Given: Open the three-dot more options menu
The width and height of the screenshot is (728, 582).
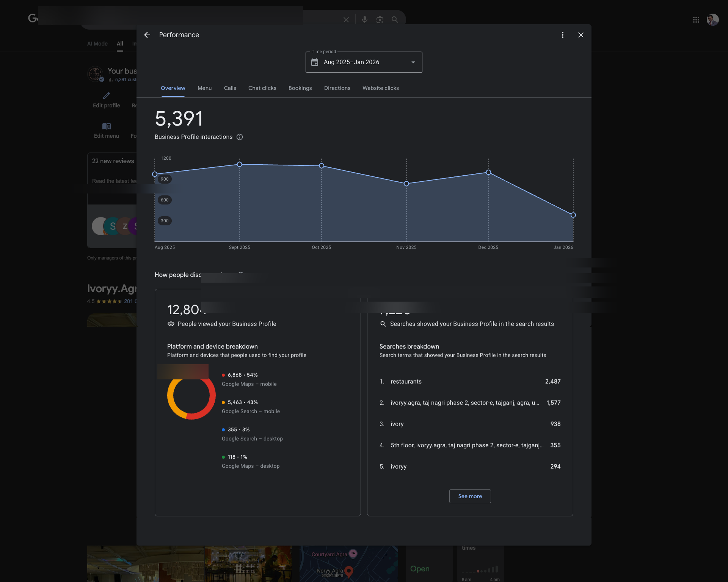Looking at the screenshot, I should [x=563, y=35].
